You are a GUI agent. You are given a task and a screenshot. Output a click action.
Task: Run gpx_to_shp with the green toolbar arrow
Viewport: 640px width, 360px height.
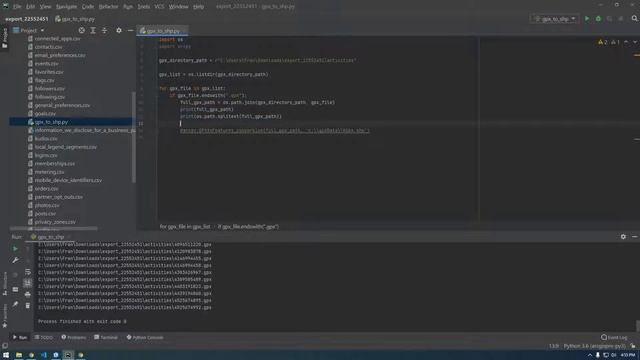coord(587,19)
